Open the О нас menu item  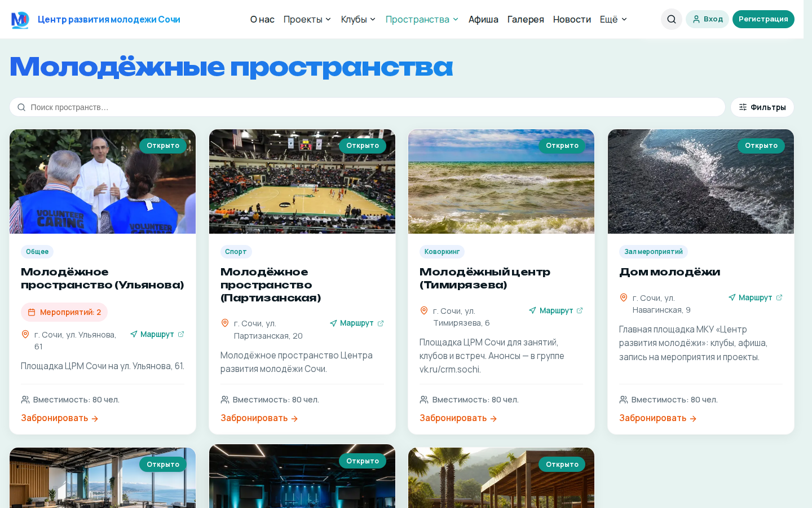tap(262, 19)
